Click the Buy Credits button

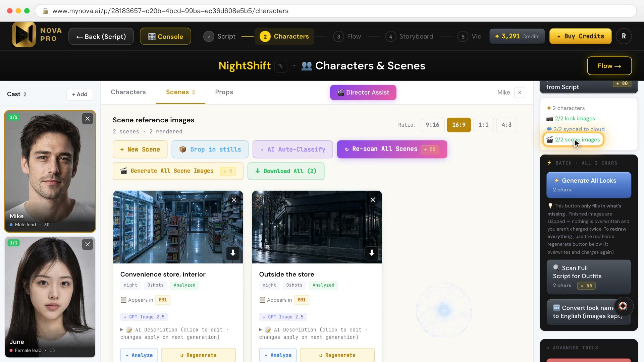(581, 36)
